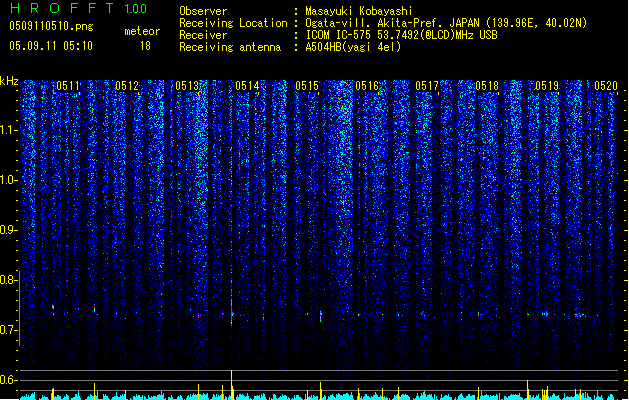Click the 0.8 kHz axis tick label
629x400 pixels.
(9, 280)
